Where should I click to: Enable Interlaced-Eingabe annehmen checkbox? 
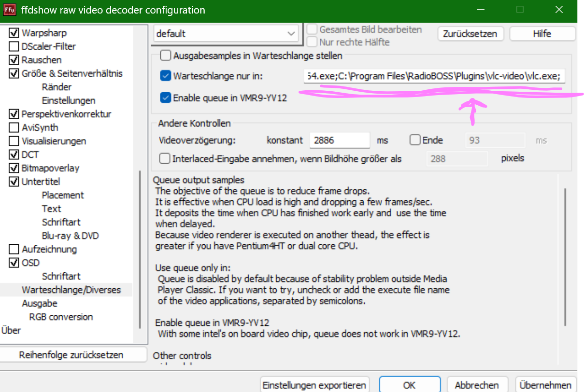(x=165, y=158)
